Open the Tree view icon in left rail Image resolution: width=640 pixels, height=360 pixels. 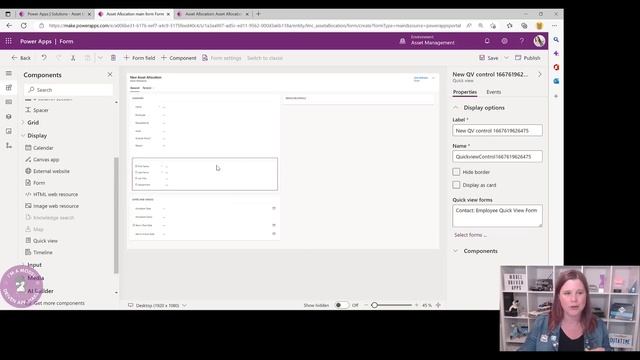coord(9,117)
